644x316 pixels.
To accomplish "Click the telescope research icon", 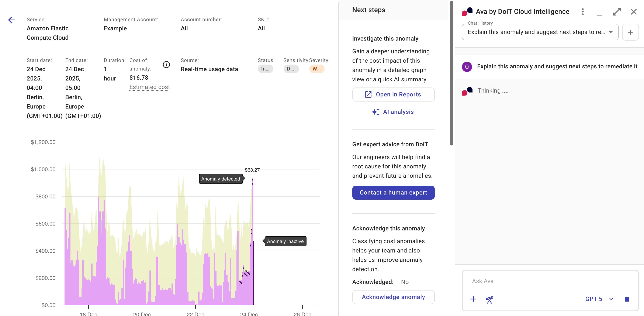I will pyautogui.click(x=489, y=299).
